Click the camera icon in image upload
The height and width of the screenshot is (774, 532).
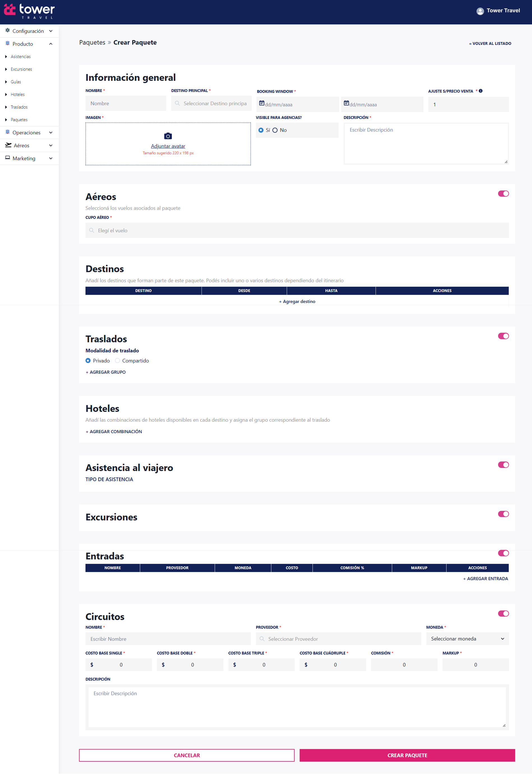pyautogui.click(x=168, y=136)
